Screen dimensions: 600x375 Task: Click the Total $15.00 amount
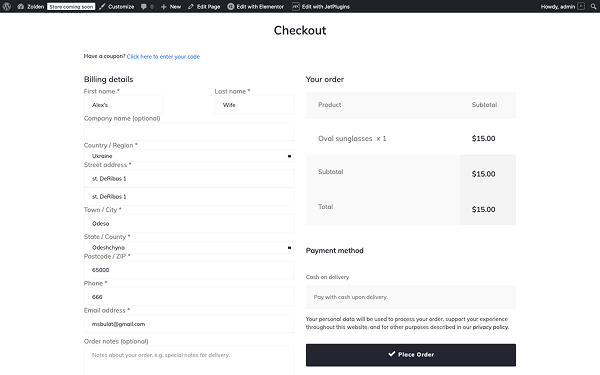(x=483, y=209)
